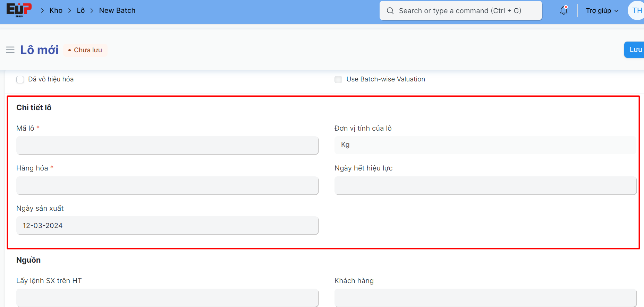
Task: Enable the Đã vô hiệu hóa checkbox
Action: coord(20,79)
